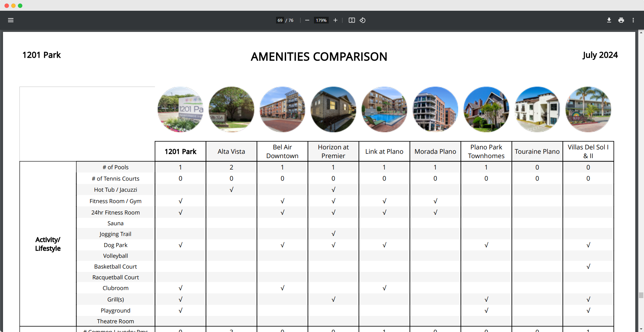Click the # of Tennis Courts row label
644x332 pixels.
(x=115, y=179)
